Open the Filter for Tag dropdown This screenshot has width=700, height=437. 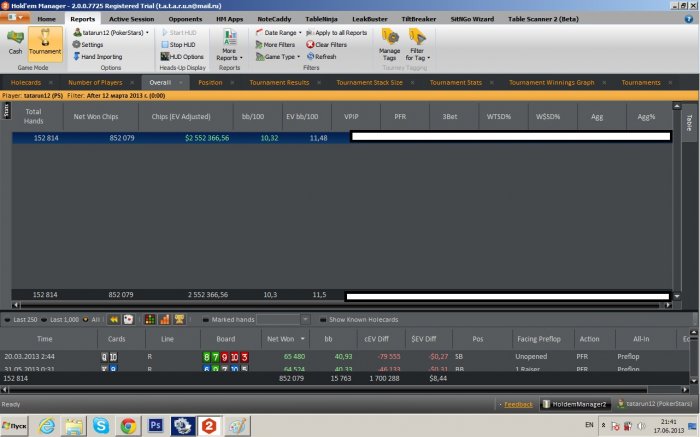pyautogui.click(x=417, y=45)
